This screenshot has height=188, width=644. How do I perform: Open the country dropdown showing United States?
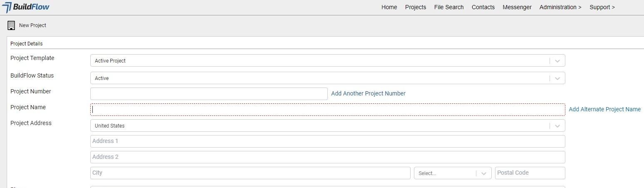click(x=557, y=126)
